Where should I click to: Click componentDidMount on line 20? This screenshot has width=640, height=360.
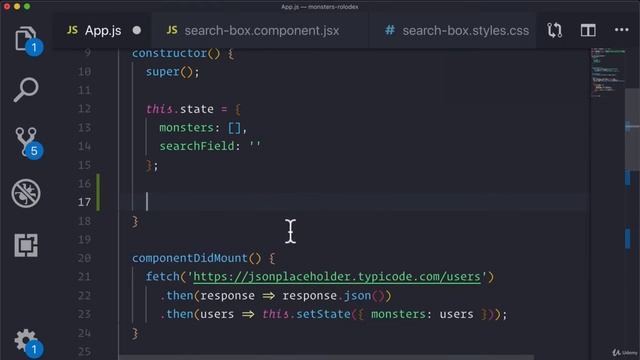pyautogui.click(x=190, y=258)
